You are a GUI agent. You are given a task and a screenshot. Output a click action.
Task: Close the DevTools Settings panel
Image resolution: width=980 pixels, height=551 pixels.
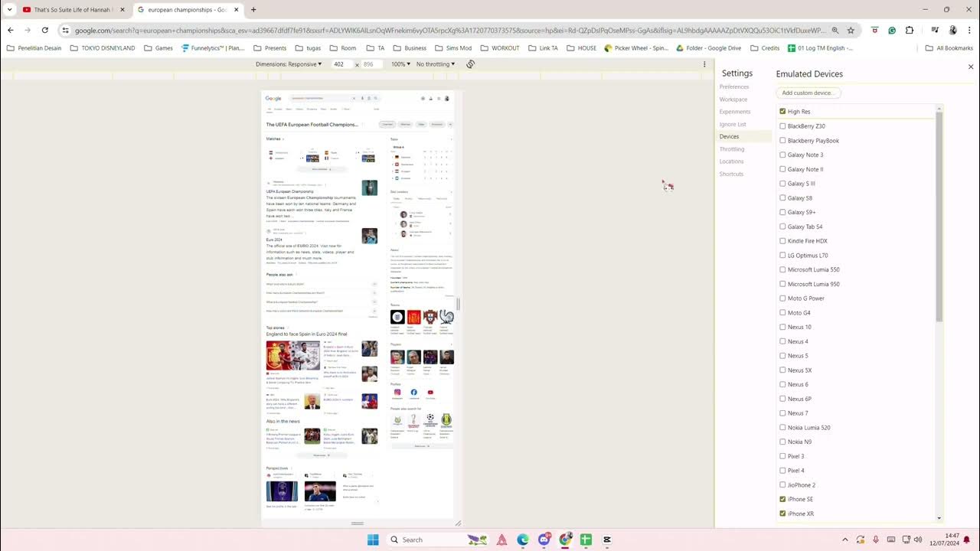pyautogui.click(x=971, y=67)
